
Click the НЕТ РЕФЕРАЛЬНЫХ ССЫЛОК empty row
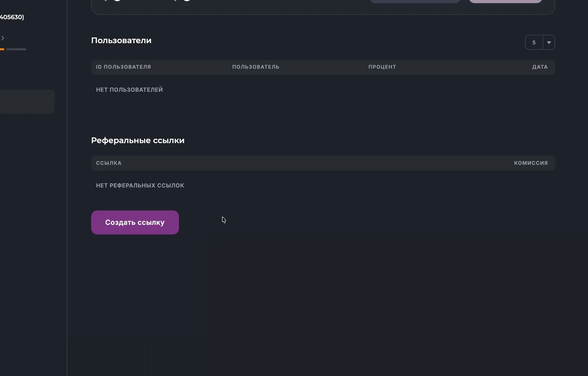click(x=140, y=186)
